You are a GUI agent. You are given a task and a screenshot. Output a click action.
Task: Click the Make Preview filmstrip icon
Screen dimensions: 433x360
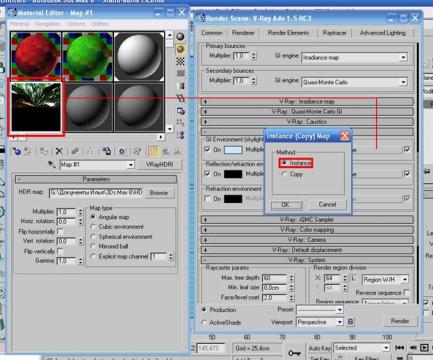pyautogui.click(x=180, y=98)
